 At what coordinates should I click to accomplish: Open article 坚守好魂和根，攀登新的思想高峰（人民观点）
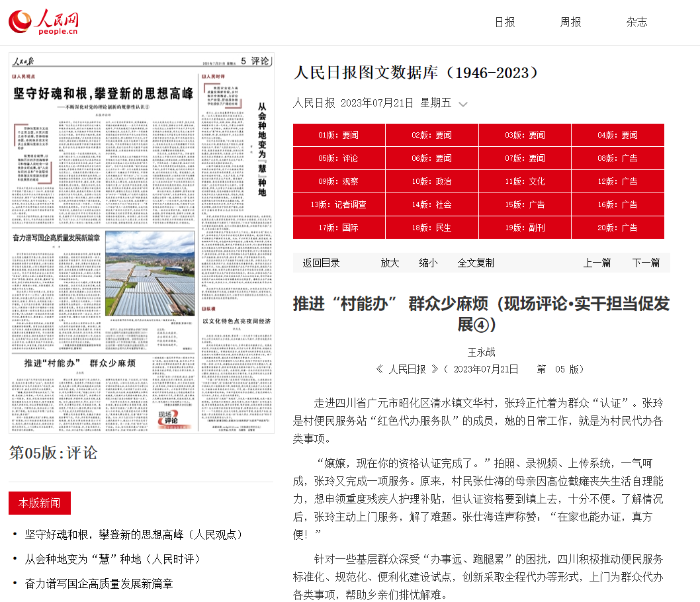(x=134, y=535)
